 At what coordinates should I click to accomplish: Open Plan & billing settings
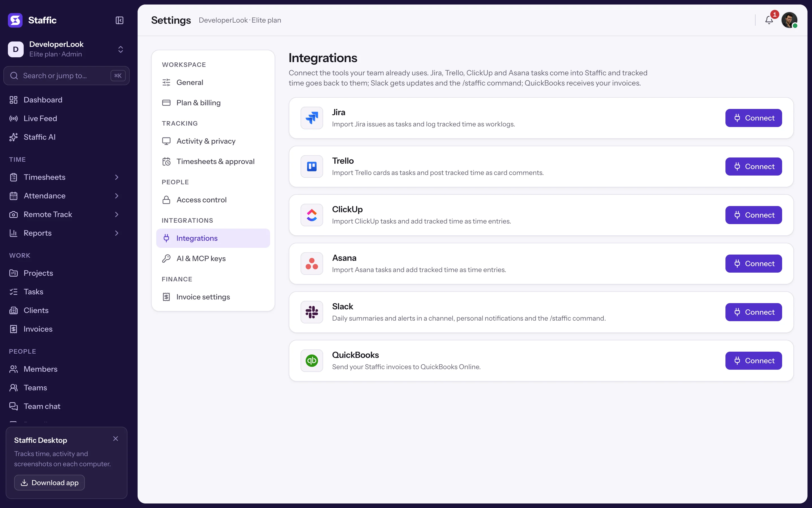[213, 102]
